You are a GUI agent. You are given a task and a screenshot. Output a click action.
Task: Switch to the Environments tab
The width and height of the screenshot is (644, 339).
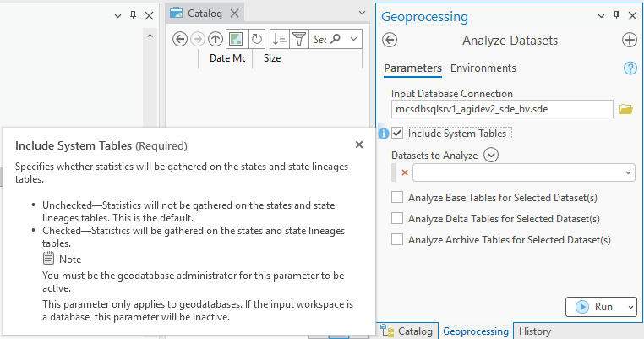tap(483, 68)
